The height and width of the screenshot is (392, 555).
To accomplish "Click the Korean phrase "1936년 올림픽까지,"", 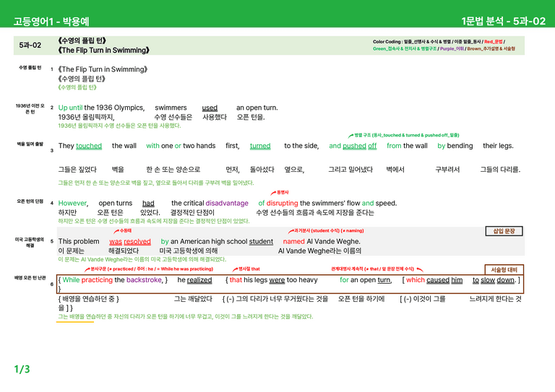I will coord(87,117).
